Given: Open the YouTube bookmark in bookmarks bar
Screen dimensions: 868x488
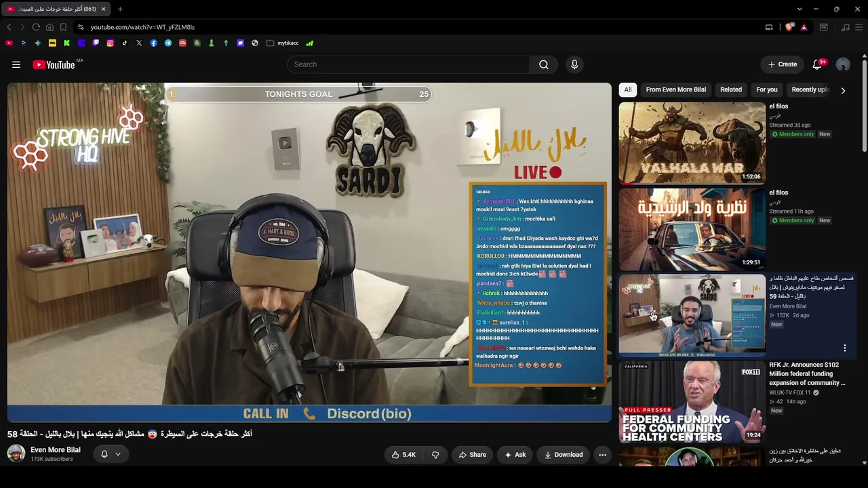Looking at the screenshot, I should coord(9,43).
